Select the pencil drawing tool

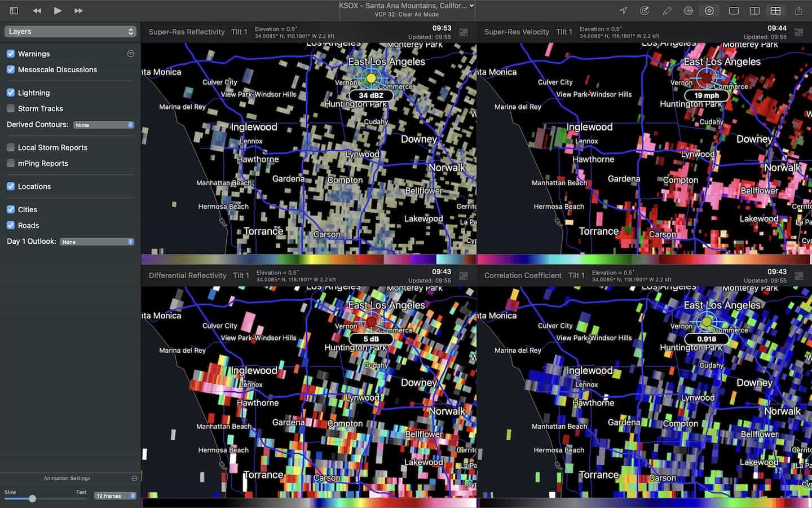click(x=667, y=11)
